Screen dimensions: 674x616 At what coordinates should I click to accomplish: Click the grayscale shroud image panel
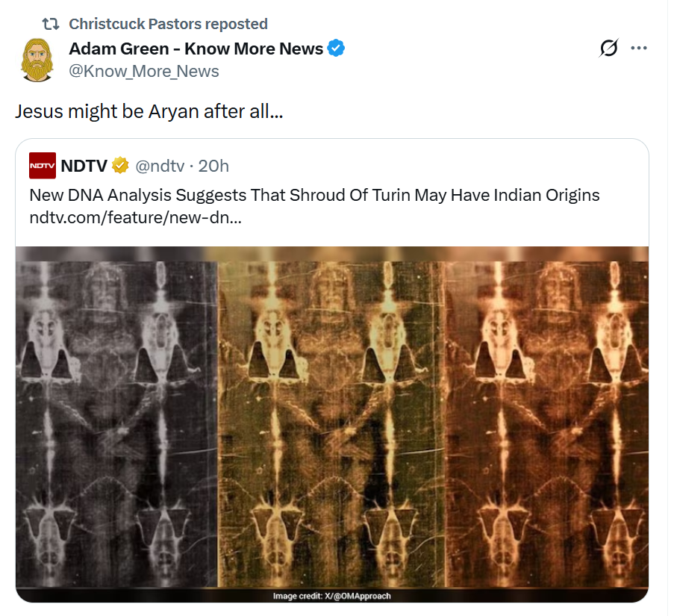pyautogui.click(x=116, y=418)
